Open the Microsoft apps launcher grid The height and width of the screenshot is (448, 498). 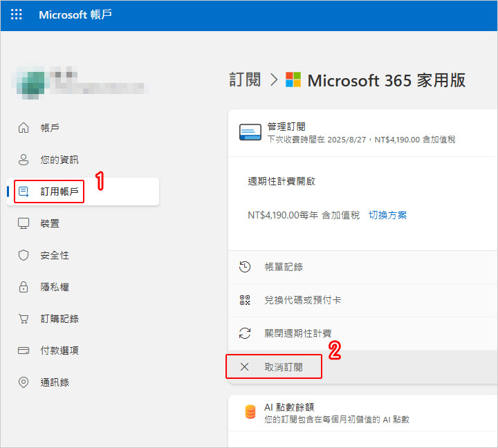pyautogui.click(x=16, y=15)
